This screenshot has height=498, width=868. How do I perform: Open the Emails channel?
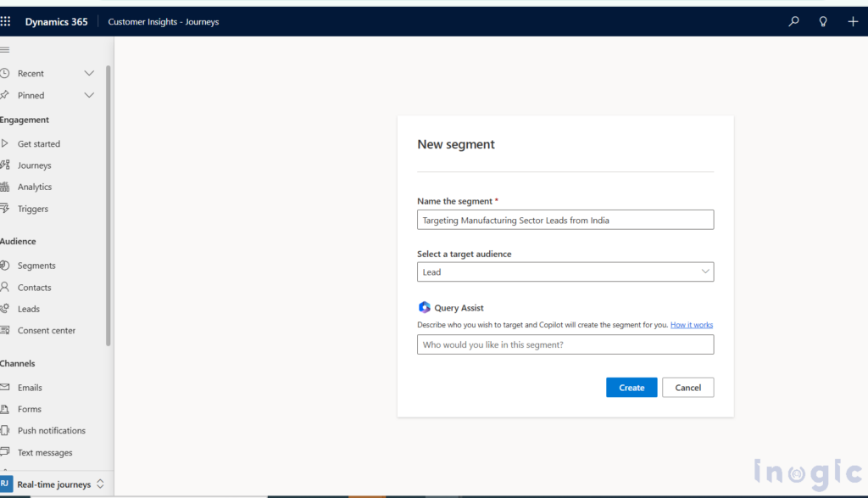30,387
